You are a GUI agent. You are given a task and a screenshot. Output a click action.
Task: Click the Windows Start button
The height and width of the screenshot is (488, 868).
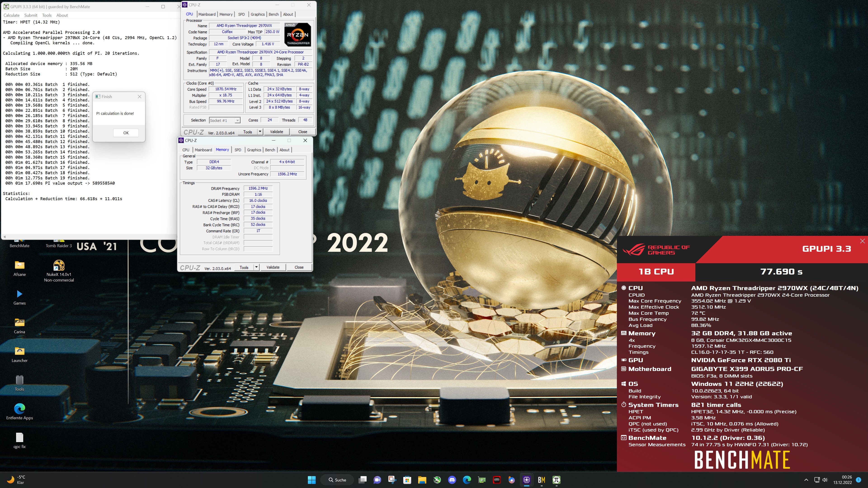[x=312, y=480]
